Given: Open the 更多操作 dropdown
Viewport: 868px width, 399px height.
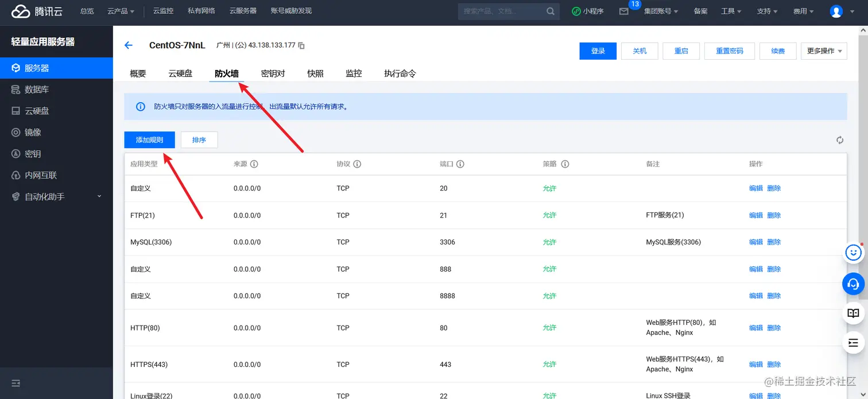Looking at the screenshot, I should point(824,51).
